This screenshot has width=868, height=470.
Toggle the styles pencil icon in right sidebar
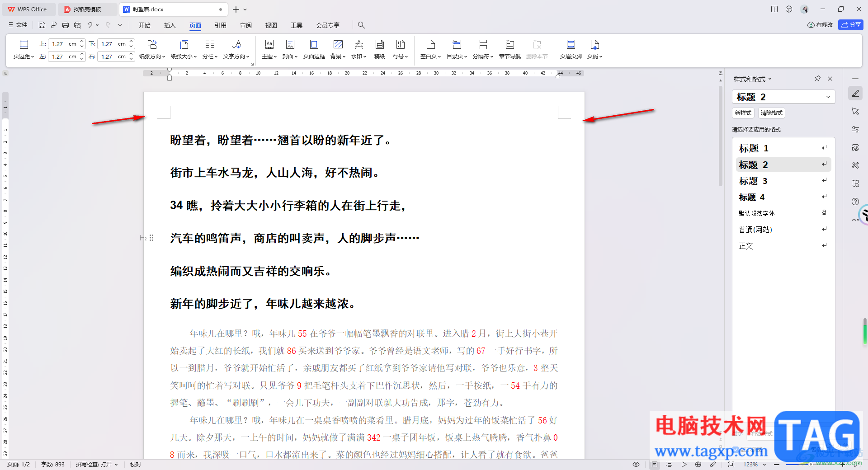pos(855,93)
